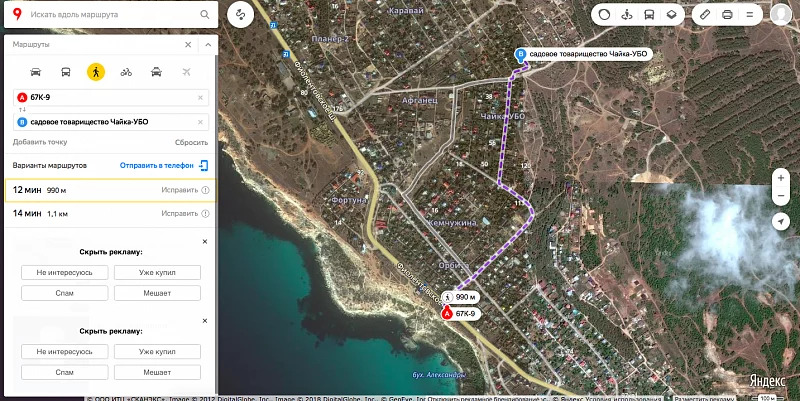Choose bicycle route mode

(x=126, y=72)
